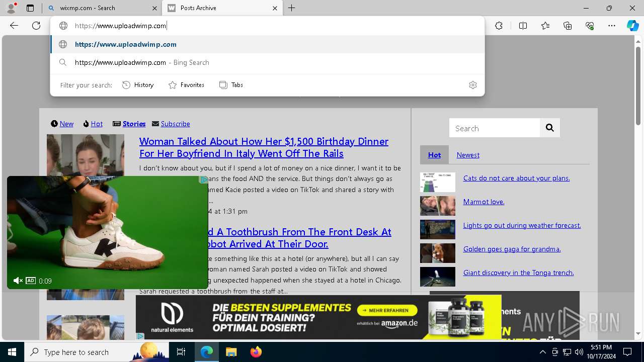The height and width of the screenshot is (362, 644).
Task: Click the Marmot love thumbnail
Action: click(438, 206)
